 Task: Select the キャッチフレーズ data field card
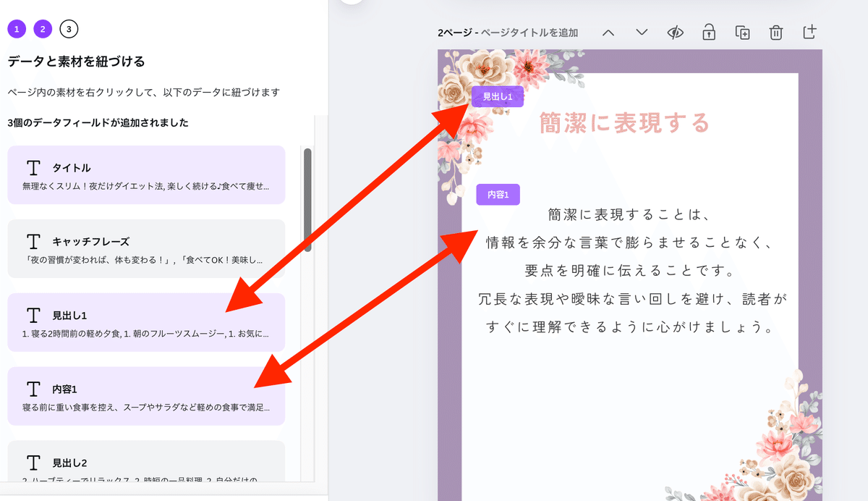tap(146, 249)
